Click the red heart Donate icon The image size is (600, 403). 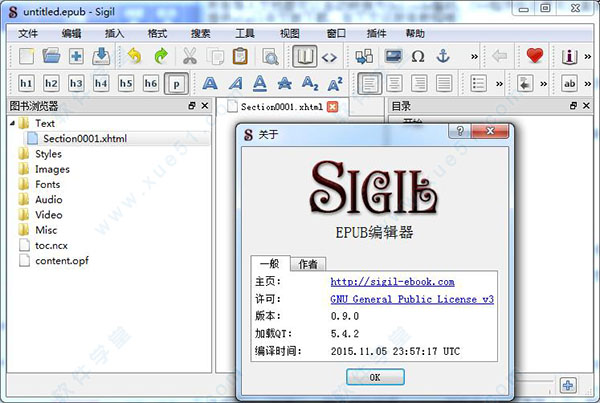(535, 56)
